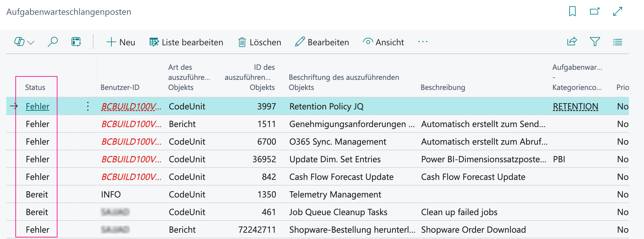Click object ID 36952 cell
Screen dimensions: 644x239
[264, 159]
